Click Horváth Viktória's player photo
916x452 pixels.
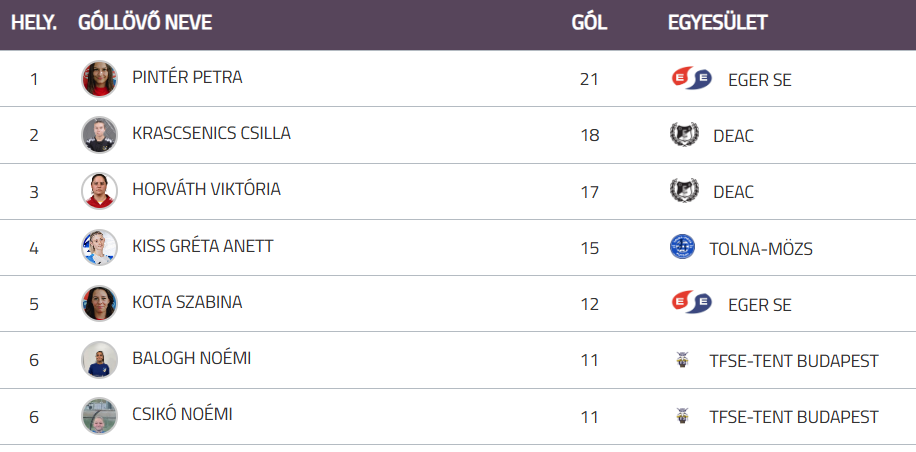click(x=100, y=191)
